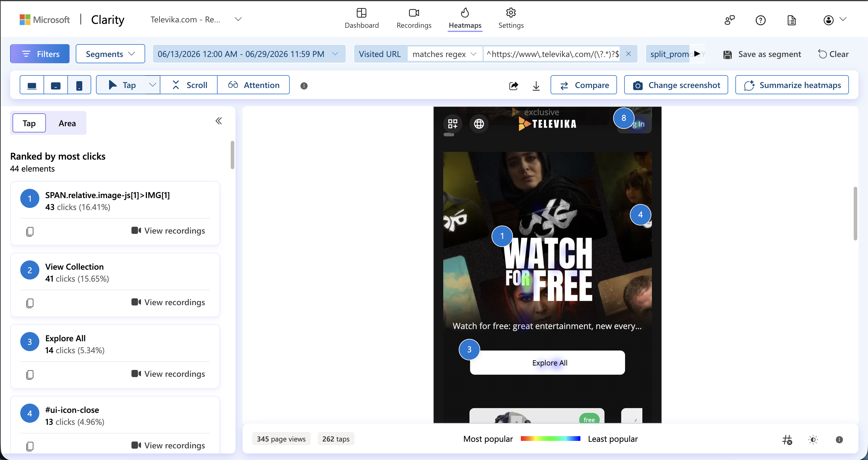Open the date range dropdown

[x=249, y=54]
